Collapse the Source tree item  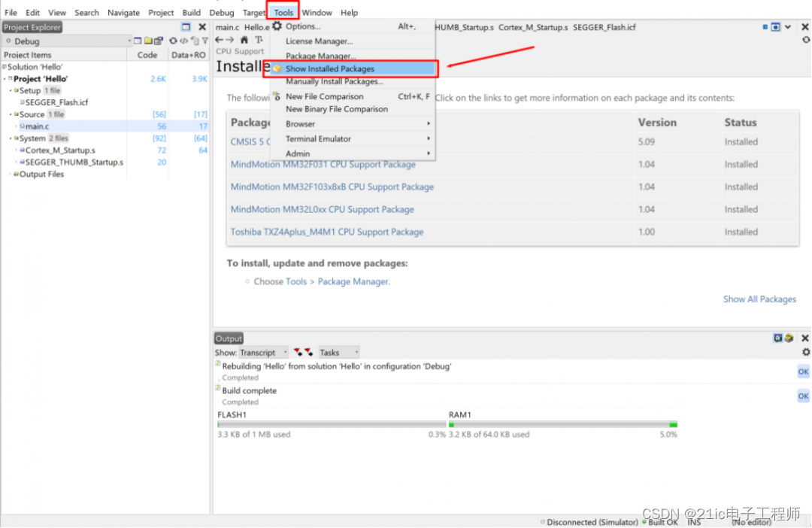(11, 114)
